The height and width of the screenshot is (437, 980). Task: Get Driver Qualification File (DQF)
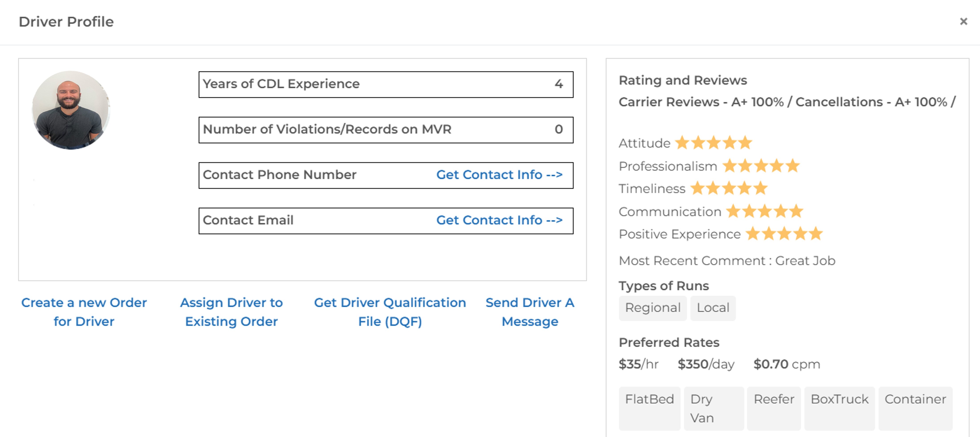390,312
